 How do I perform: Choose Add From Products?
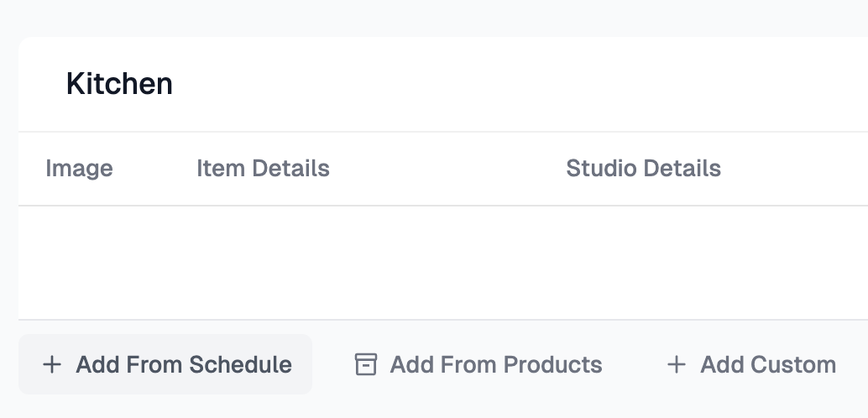coord(478,364)
